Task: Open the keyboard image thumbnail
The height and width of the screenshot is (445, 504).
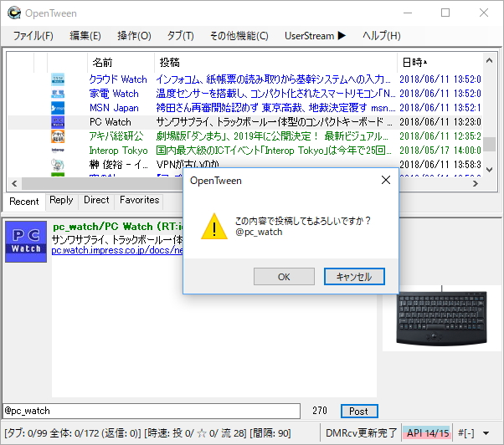Action: click(x=442, y=318)
